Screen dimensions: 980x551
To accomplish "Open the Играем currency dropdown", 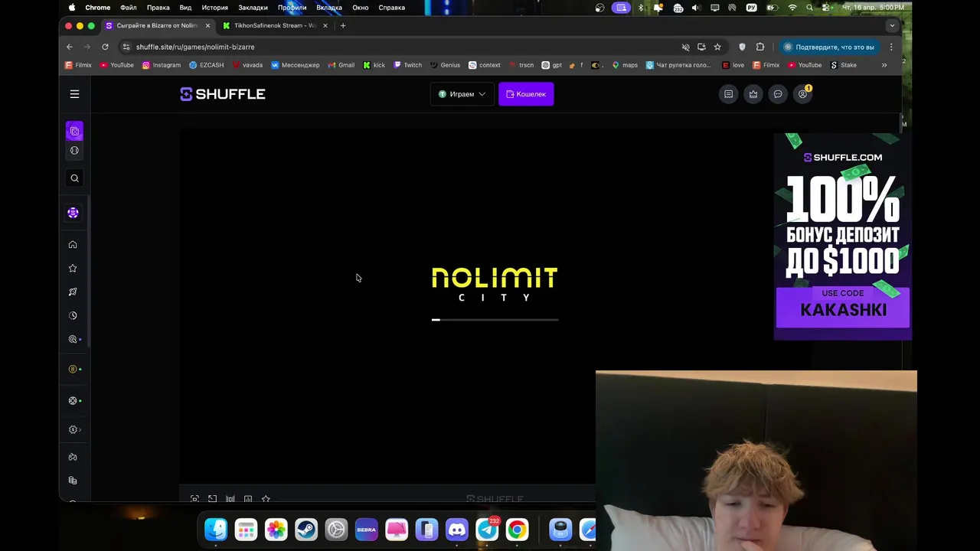I will pyautogui.click(x=462, y=94).
